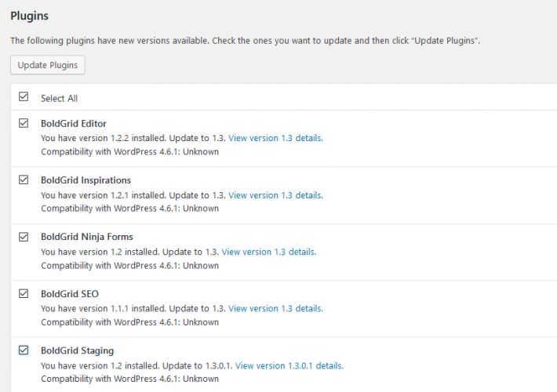Disable the BoldGrid Staging checkbox
Viewport: 557px width, 392px height.
(24, 350)
